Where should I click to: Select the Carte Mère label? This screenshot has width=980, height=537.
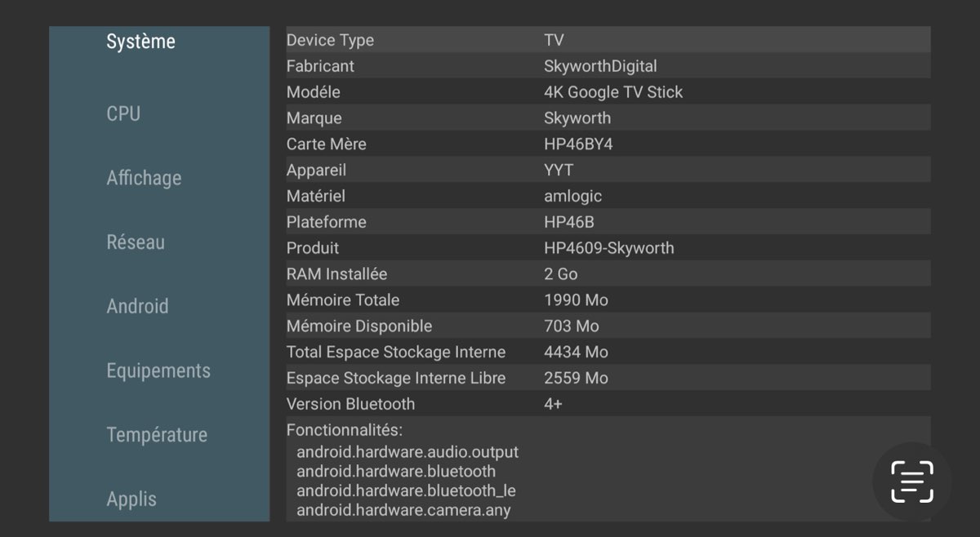pyautogui.click(x=327, y=144)
